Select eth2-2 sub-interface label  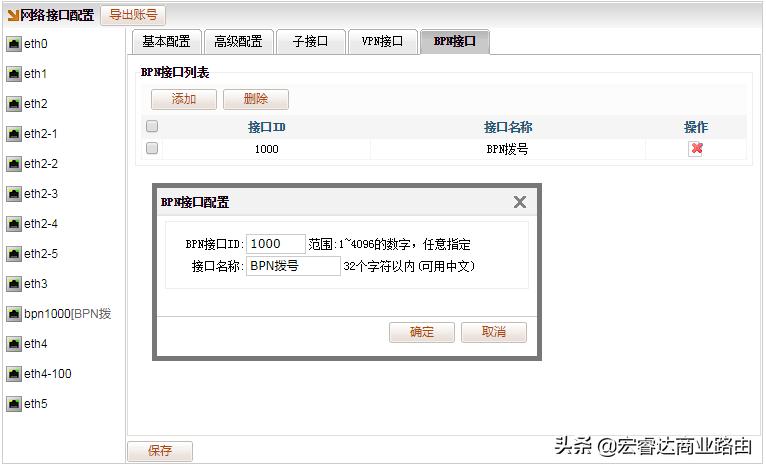pyautogui.click(x=41, y=164)
